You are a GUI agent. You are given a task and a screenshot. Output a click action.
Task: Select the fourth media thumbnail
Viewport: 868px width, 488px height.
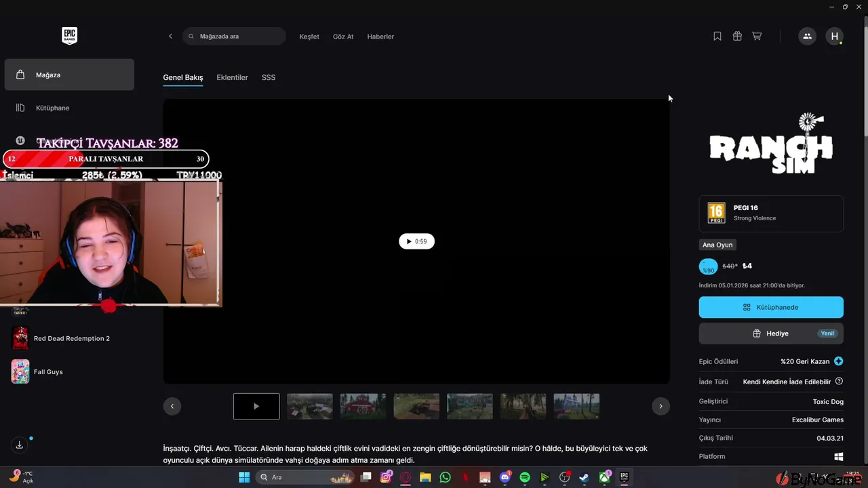coord(416,406)
